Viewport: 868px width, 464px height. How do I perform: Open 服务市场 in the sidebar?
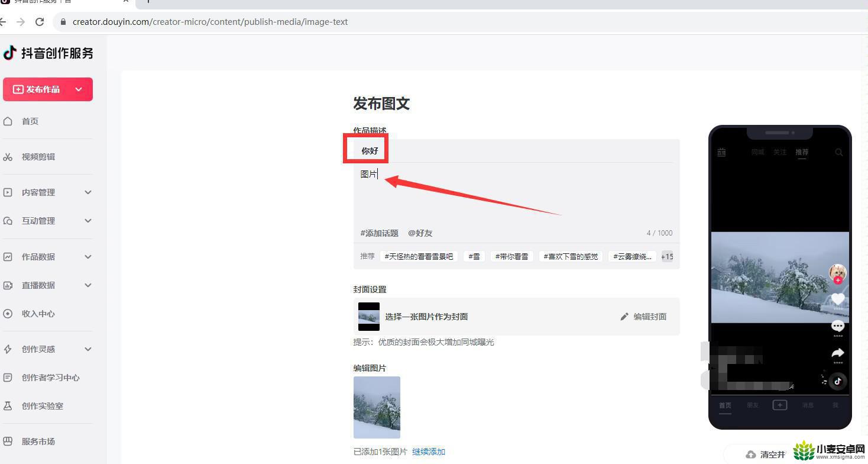[x=38, y=442]
